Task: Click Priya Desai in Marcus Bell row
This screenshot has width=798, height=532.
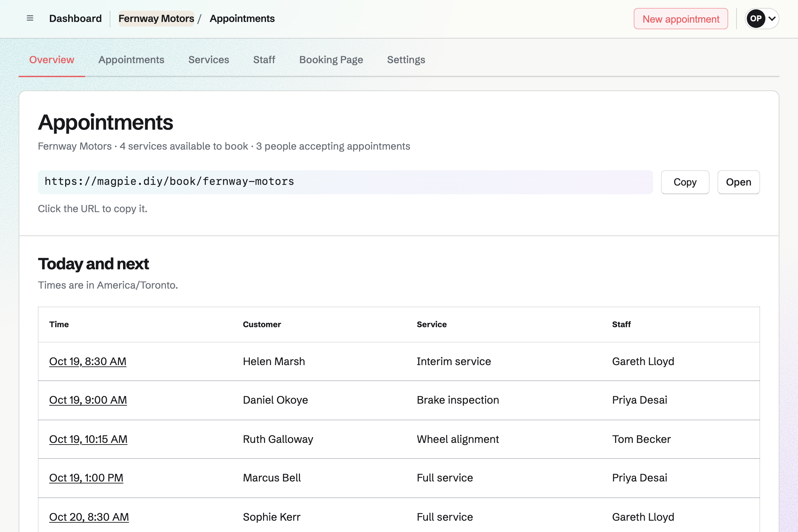Action: [639, 478]
